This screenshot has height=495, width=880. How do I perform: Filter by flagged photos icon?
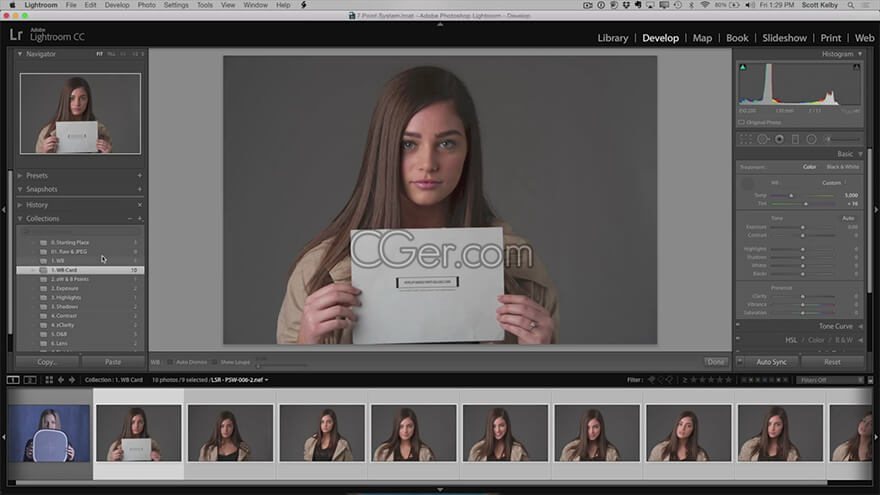(652, 380)
